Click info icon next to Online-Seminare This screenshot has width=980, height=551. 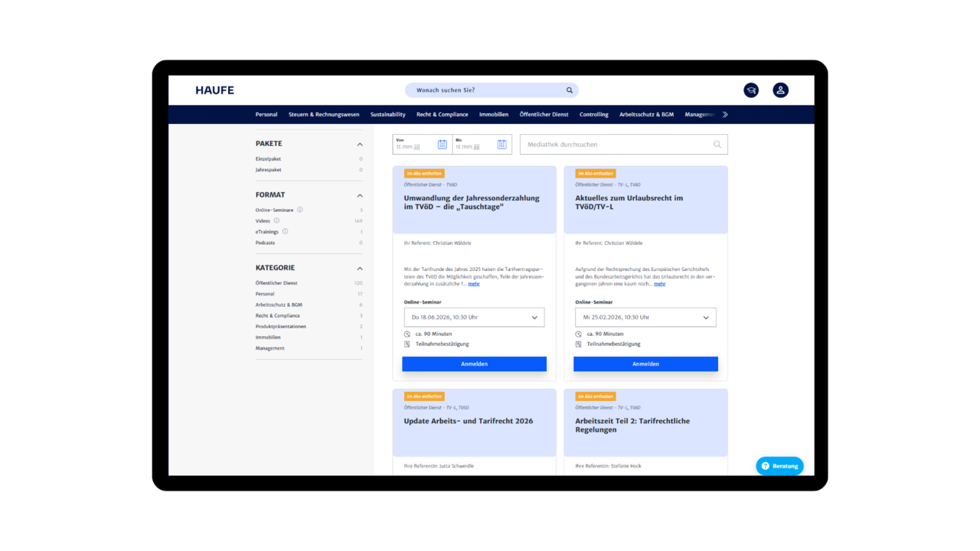click(x=299, y=210)
